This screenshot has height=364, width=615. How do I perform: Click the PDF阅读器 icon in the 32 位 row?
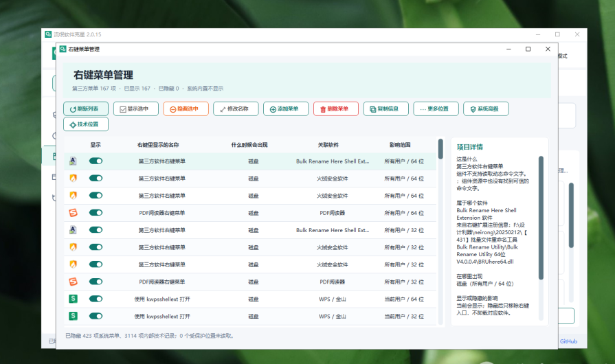coord(73,282)
